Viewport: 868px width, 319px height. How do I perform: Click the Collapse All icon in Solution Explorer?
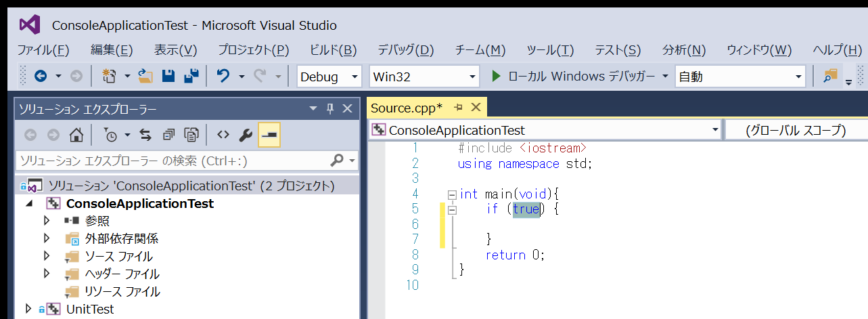[168, 135]
